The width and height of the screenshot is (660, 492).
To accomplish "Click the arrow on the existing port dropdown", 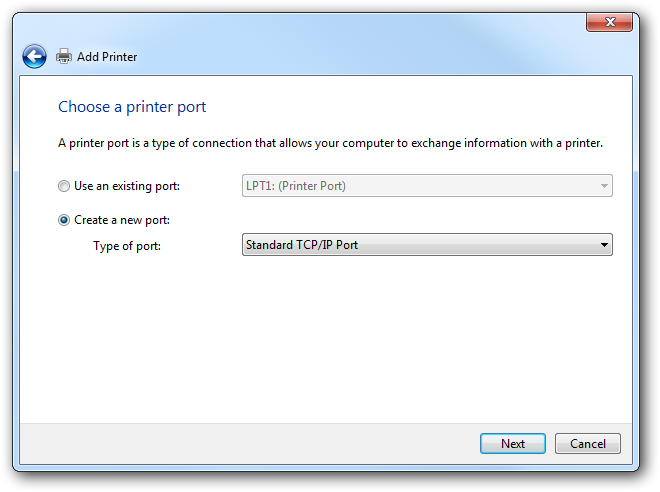I will (604, 186).
